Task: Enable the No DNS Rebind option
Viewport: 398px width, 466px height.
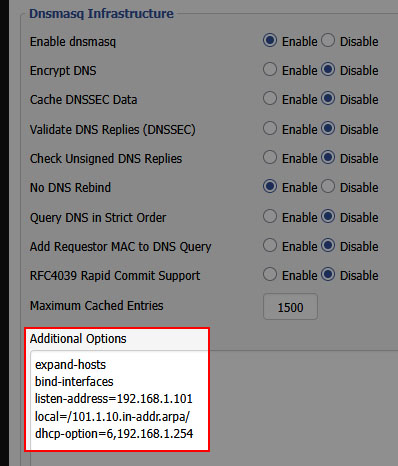Action: coord(270,187)
